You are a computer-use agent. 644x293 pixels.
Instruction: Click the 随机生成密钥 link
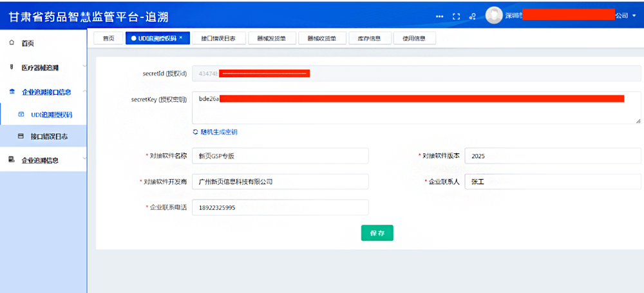(219, 132)
